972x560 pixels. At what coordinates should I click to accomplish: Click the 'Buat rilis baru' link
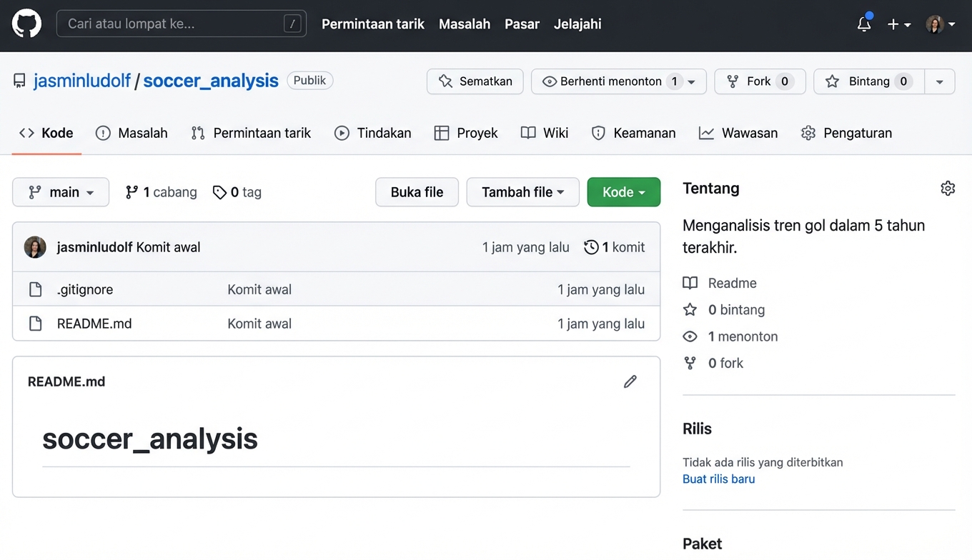coord(718,479)
